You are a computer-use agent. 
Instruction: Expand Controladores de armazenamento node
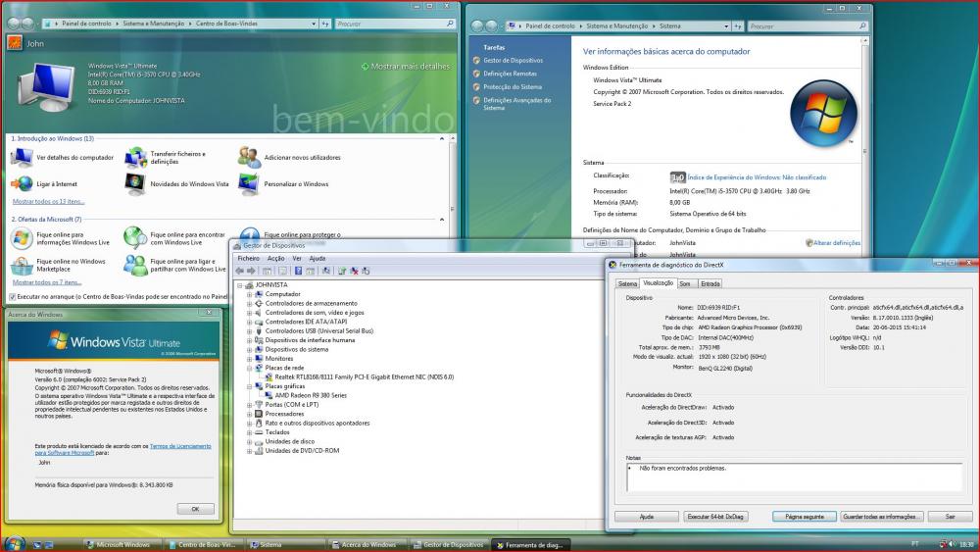[249, 304]
